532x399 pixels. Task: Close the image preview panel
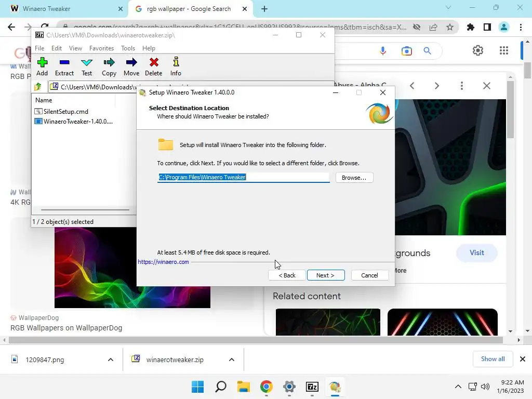487,86
